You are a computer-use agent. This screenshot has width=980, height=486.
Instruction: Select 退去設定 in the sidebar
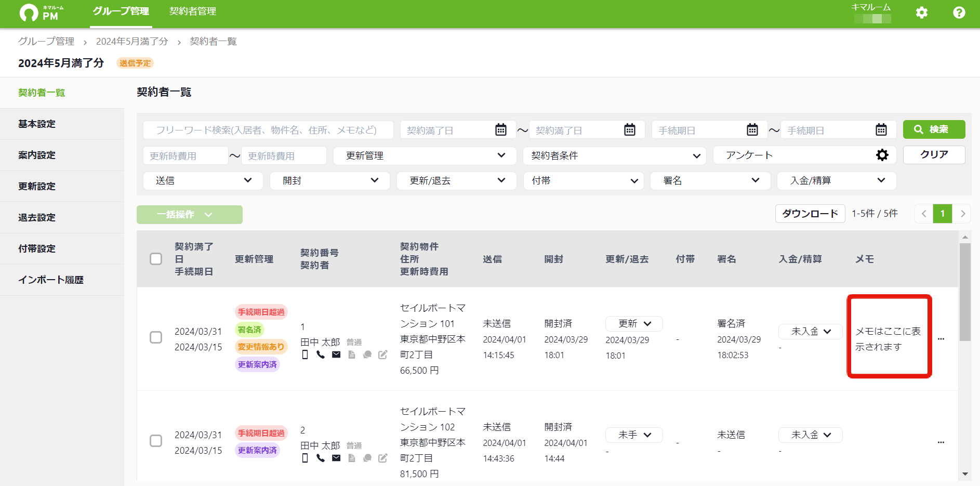62,217
